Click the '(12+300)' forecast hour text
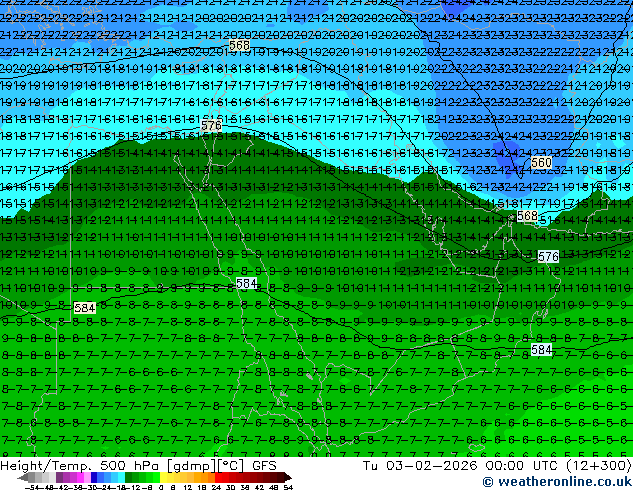This screenshot has height=490, width=634. pyautogui.click(x=600, y=466)
